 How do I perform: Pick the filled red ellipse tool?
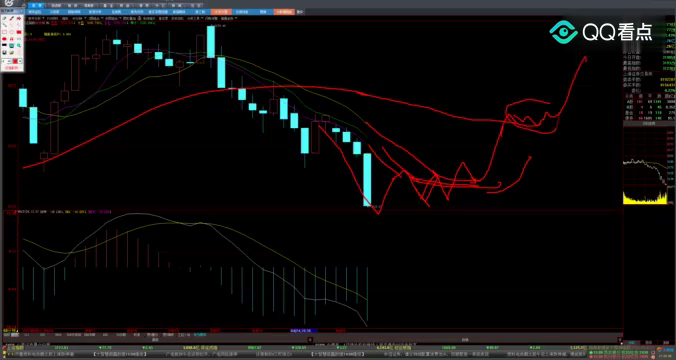click(x=4, y=39)
